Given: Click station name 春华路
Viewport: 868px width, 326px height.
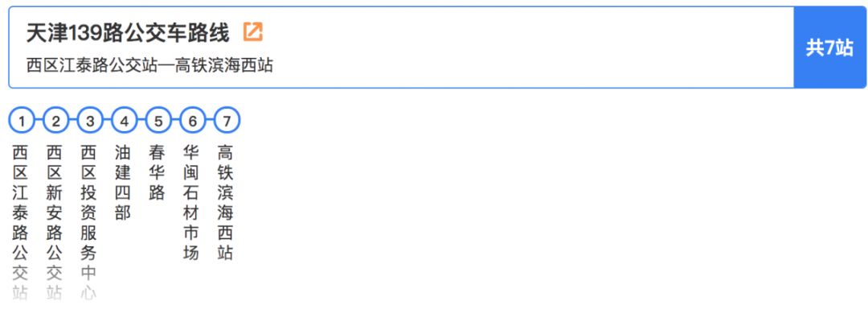Looking at the screenshot, I should point(158,172).
